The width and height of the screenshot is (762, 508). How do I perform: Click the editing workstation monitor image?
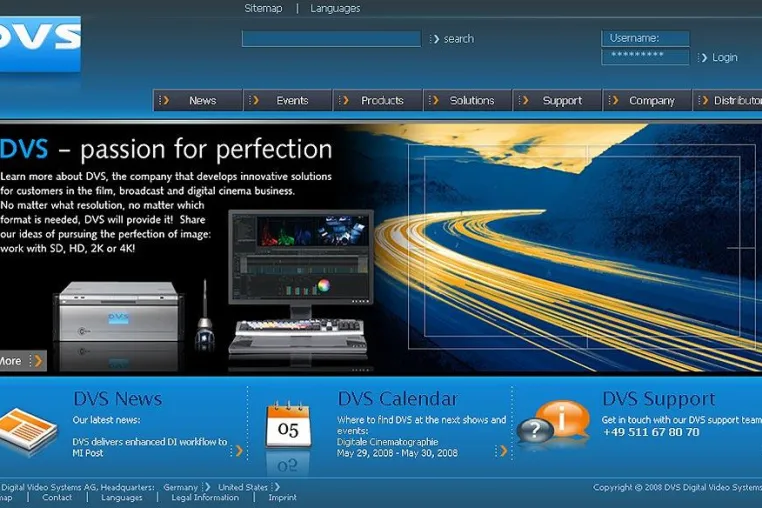click(301, 258)
